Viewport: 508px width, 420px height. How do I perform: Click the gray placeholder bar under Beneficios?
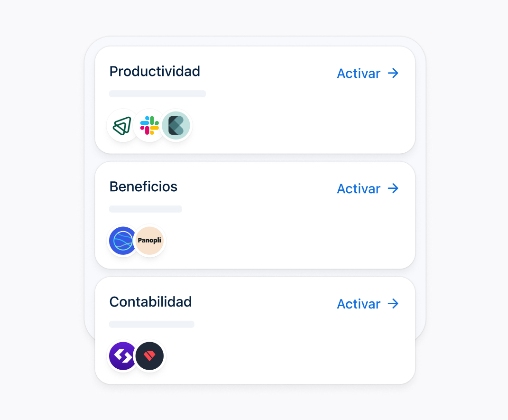click(x=146, y=209)
